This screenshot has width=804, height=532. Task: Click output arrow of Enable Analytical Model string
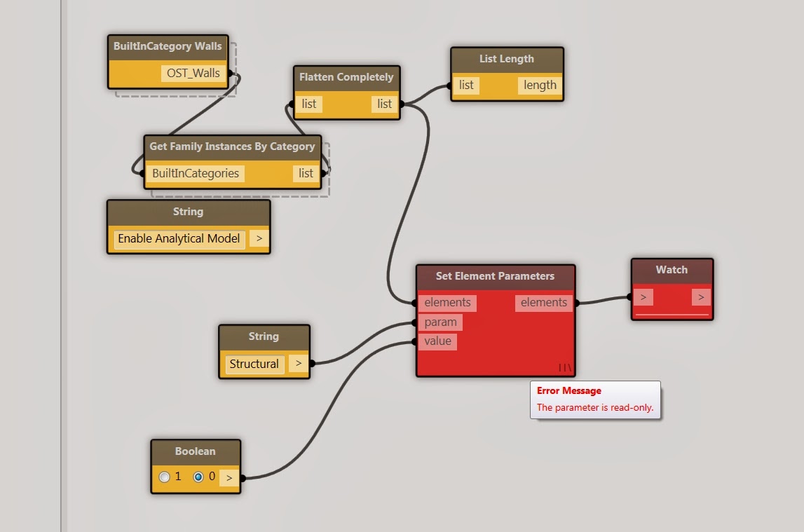tap(259, 238)
